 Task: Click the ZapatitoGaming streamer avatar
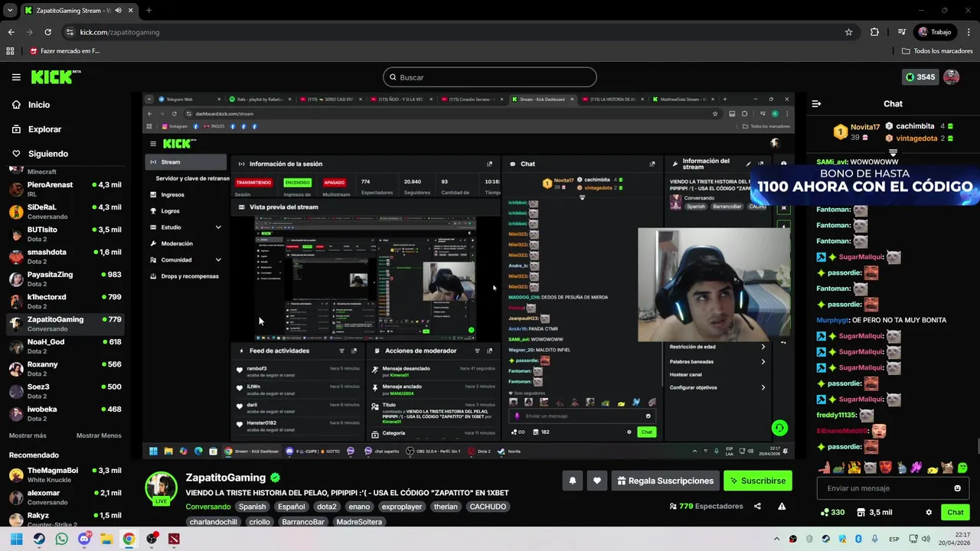[x=162, y=487]
